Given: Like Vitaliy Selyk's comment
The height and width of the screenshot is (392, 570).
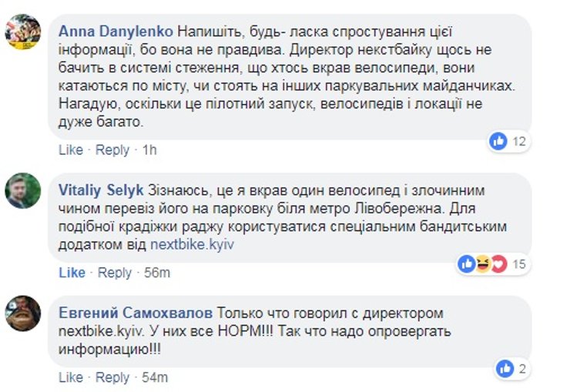Looking at the screenshot, I should 72,273.
